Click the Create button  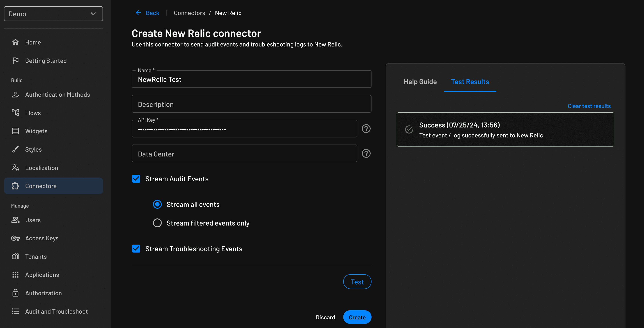(357, 317)
